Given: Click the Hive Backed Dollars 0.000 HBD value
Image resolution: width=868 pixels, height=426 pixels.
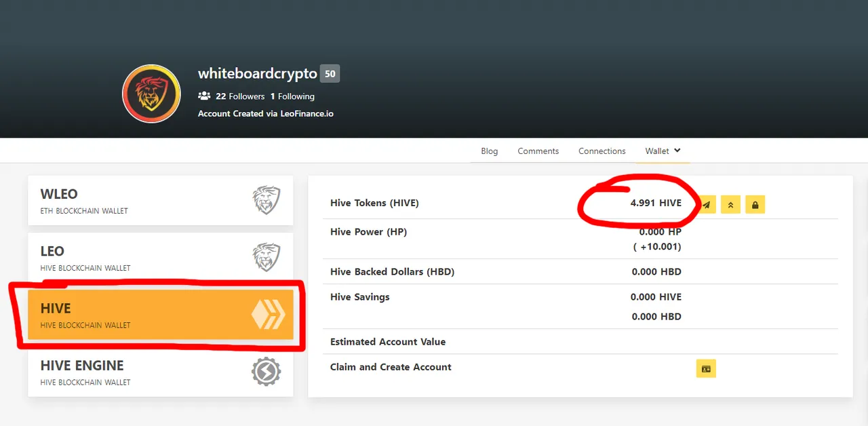Looking at the screenshot, I should [656, 272].
